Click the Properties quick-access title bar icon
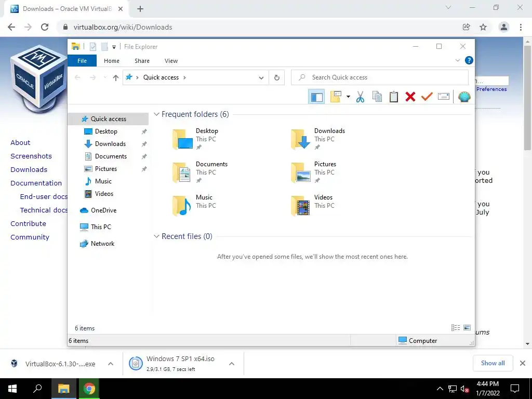Image resolution: width=532 pixels, height=399 pixels. pos(93,47)
